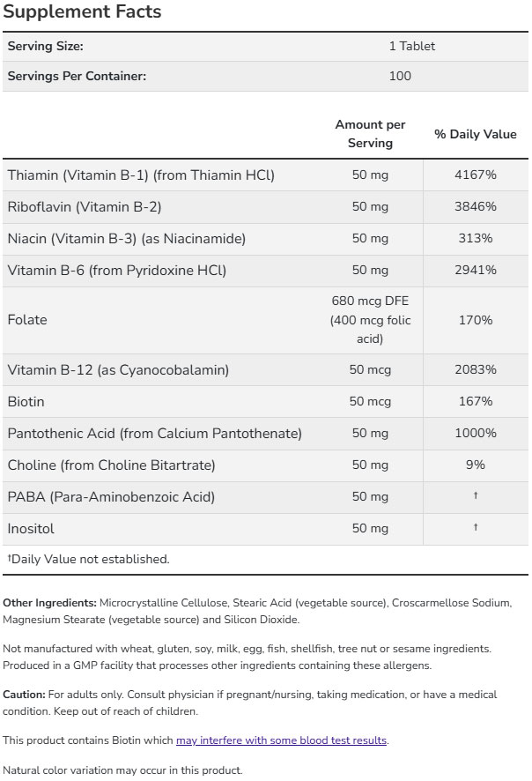Select the Thiamin (Vitamin B-1) row name
Image resolution: width=532 pixels, height=781 pixels.
tap(141, 175)
